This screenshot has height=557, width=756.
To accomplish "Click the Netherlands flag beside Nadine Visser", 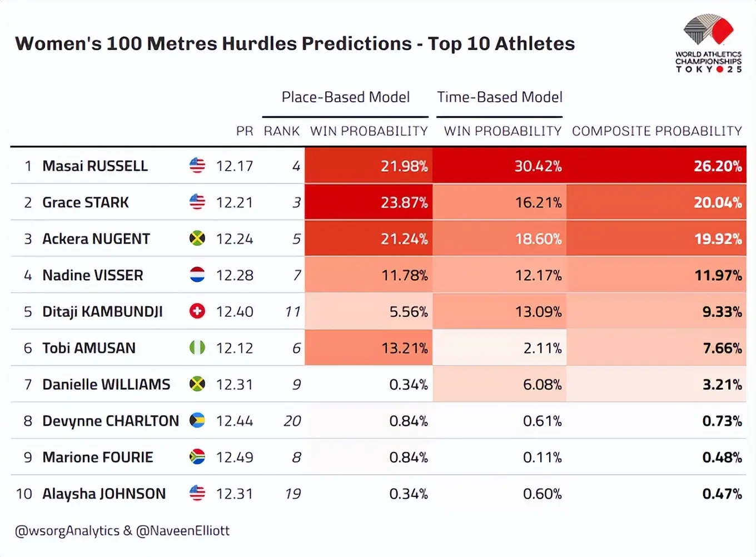I will pyautogui.click(x=197, y=275).
